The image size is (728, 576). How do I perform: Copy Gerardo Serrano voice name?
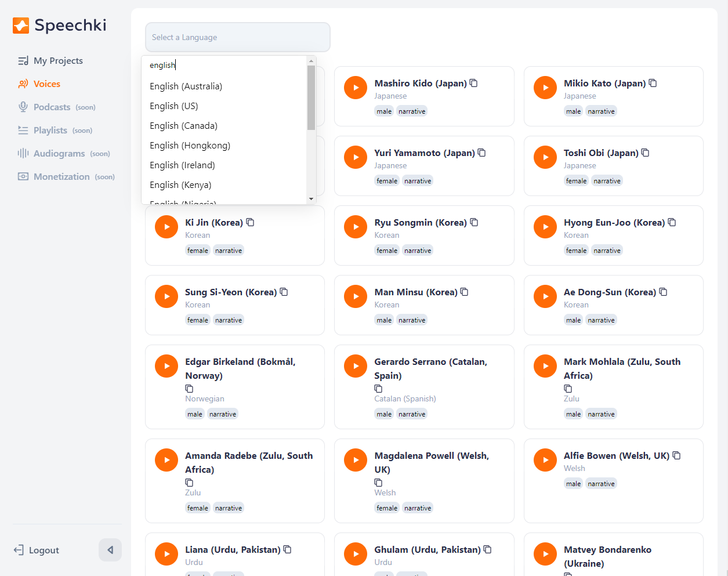point(379,389)
